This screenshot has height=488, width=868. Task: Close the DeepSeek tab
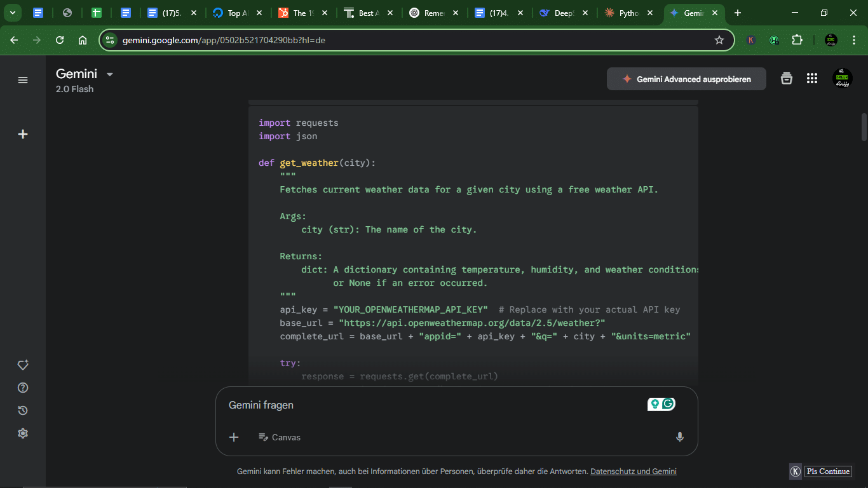tap(585, 13)
